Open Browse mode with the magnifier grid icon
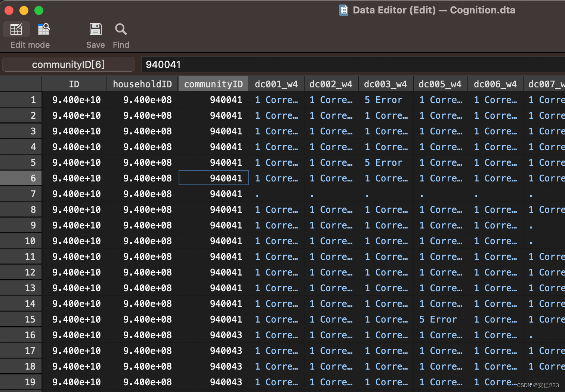This screenshot has height=392, width=565. [44, 29]
